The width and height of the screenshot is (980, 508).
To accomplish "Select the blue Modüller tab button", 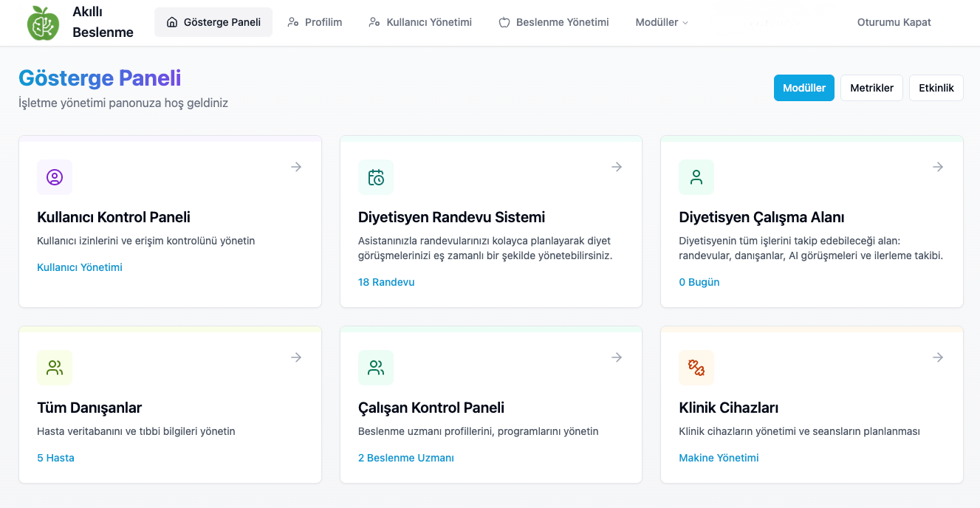I will pyautogui.click(x=803, y=88).
